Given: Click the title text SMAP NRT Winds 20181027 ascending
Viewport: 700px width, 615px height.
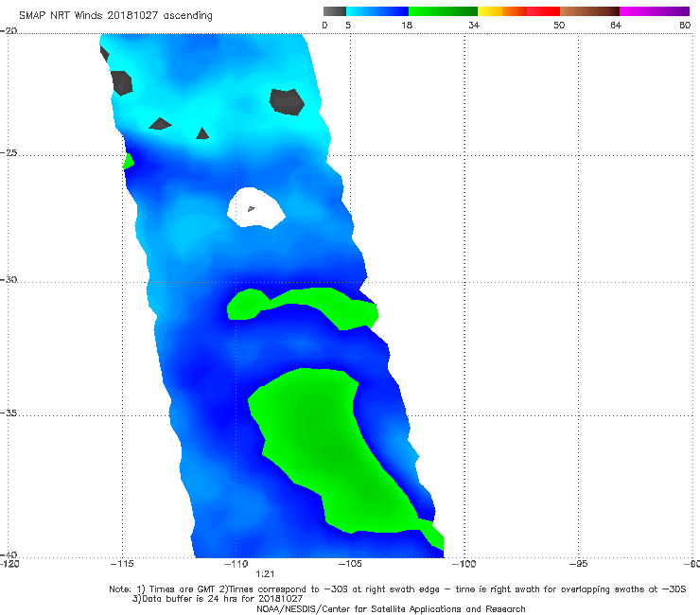Looking at the screenshot, I should [x=115, y=15].
